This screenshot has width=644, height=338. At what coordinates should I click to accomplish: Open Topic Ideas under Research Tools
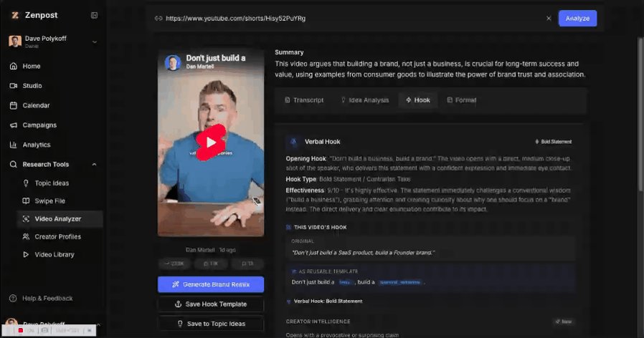coord(52,183)
